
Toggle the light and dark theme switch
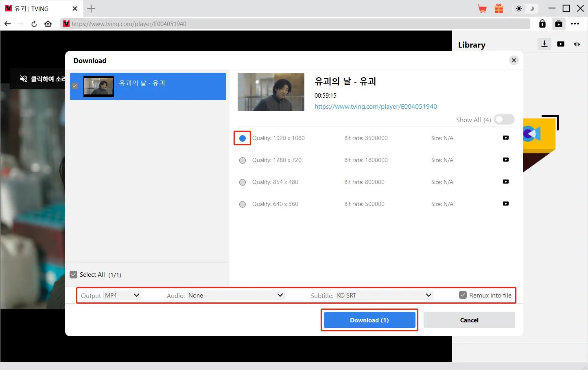[525, 9]
